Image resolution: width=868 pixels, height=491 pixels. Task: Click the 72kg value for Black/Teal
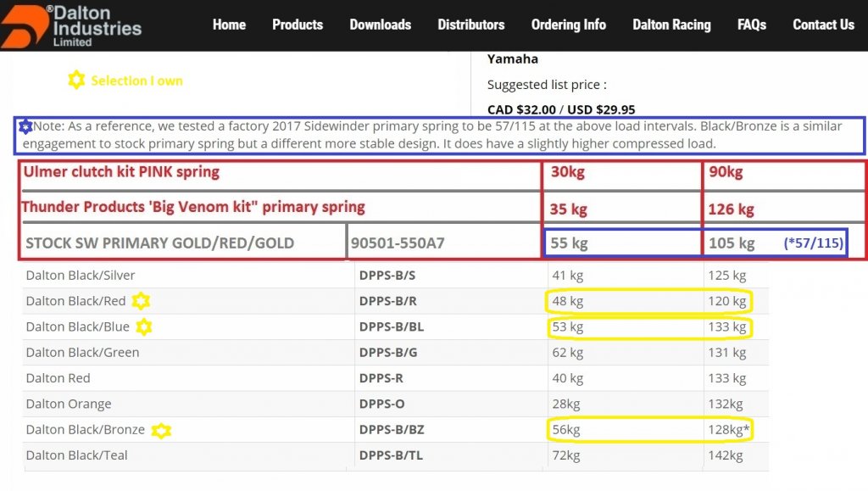click(x=565, y=455)
